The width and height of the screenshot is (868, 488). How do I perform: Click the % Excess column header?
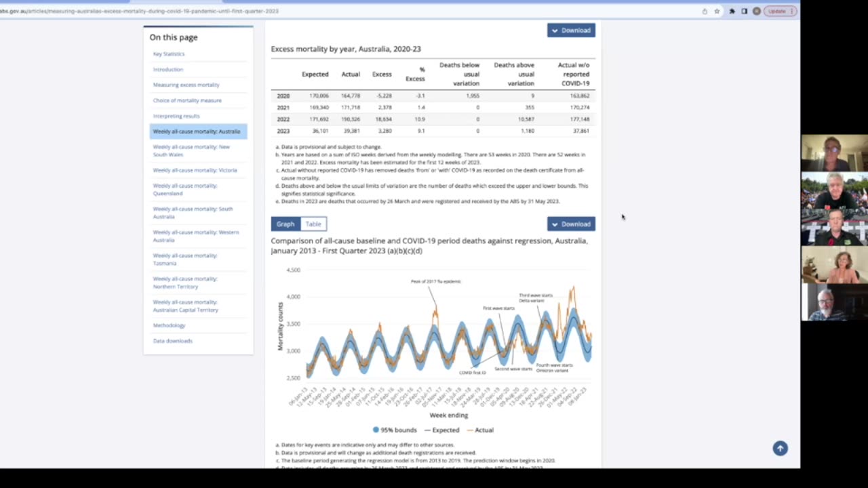[x=416, y=74]
